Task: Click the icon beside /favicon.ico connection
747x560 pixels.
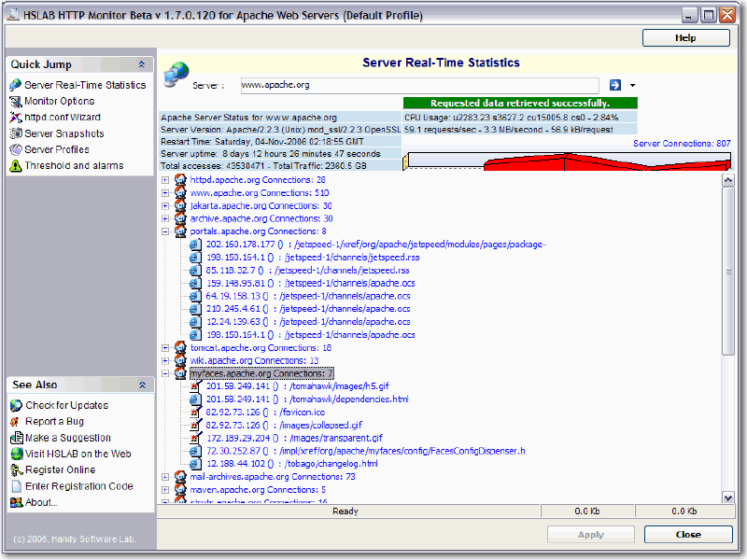Action: 195,412
